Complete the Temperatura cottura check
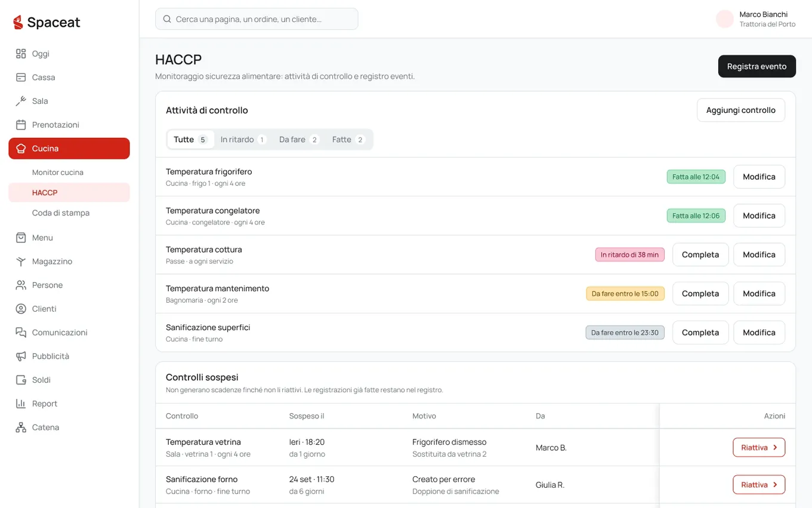 click(x=700, y=255)
